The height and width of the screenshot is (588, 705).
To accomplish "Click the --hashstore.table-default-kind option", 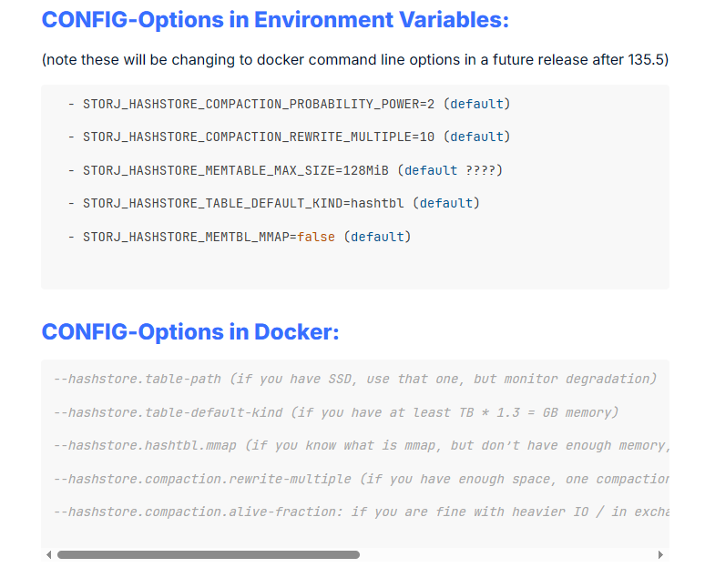I will point(169,412).
